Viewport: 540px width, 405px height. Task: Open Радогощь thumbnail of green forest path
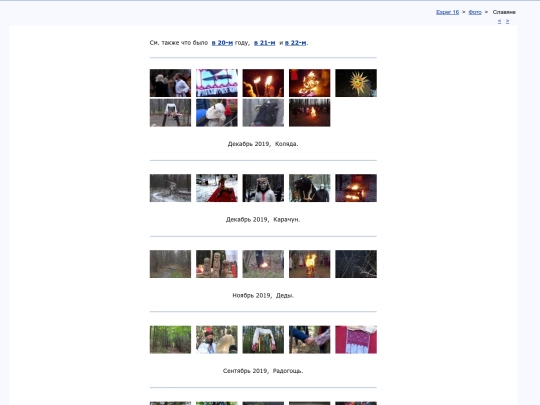170,340
